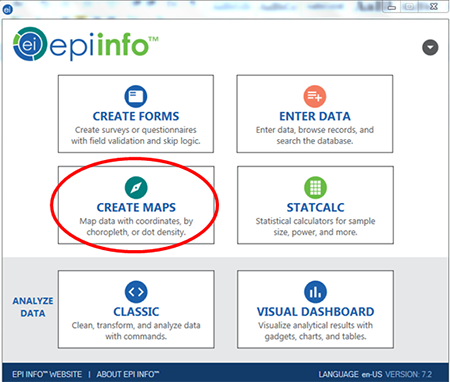Click the Classic code brackets icon

click(136, 292)
